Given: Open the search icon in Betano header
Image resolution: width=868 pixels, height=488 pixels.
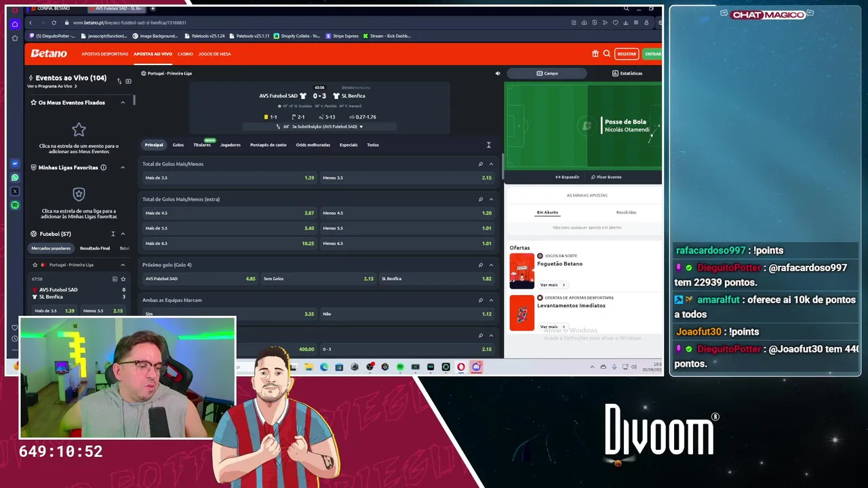Looking at the screenshot, I should coord(607,54).
